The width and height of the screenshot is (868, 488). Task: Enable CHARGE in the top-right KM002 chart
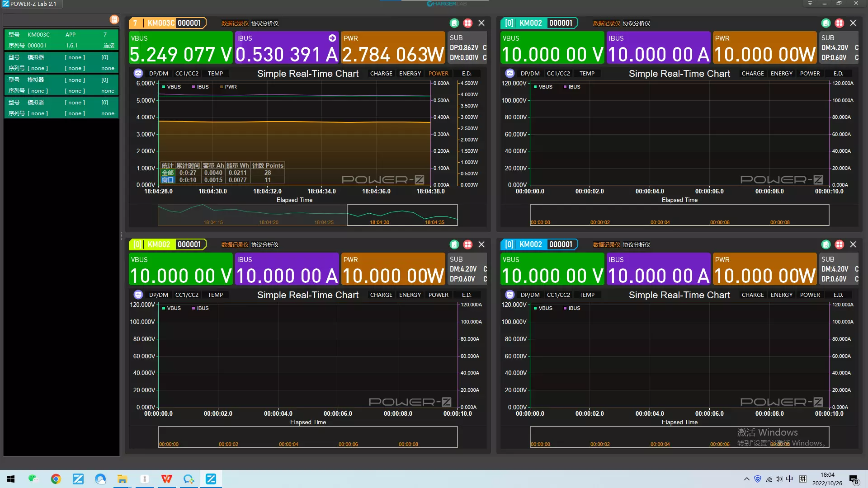tap(753, 74)
